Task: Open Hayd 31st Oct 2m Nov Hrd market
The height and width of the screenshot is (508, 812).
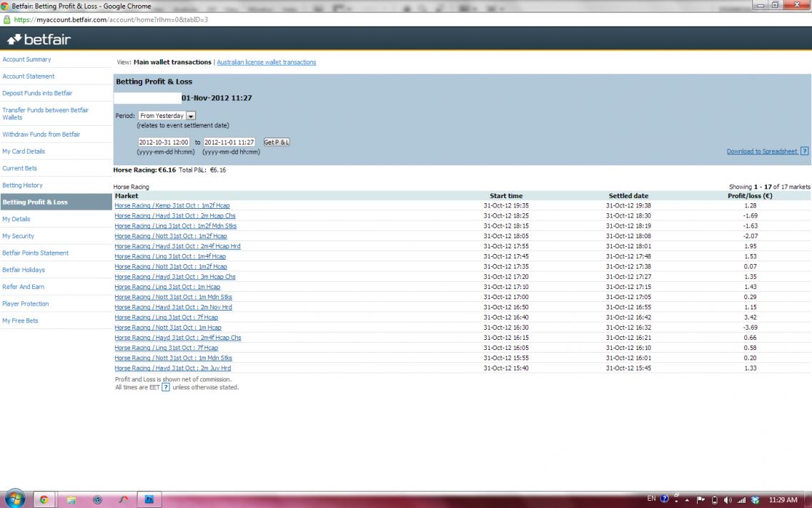Action: click(174, 308)
